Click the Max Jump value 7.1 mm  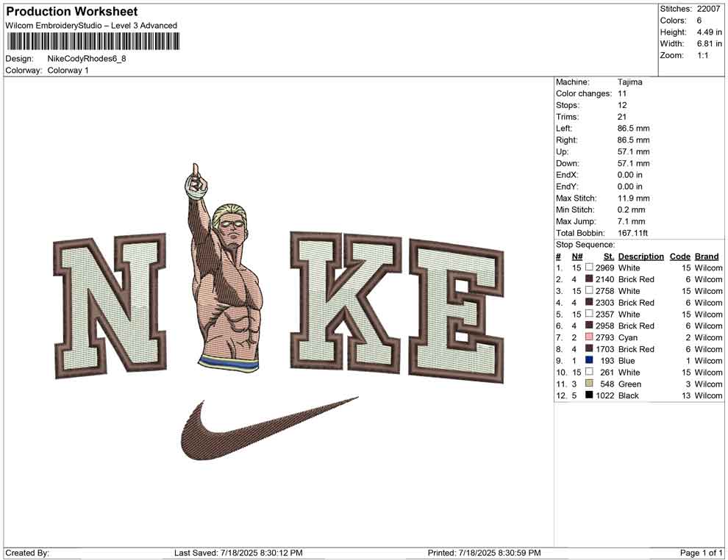[631, 221]
